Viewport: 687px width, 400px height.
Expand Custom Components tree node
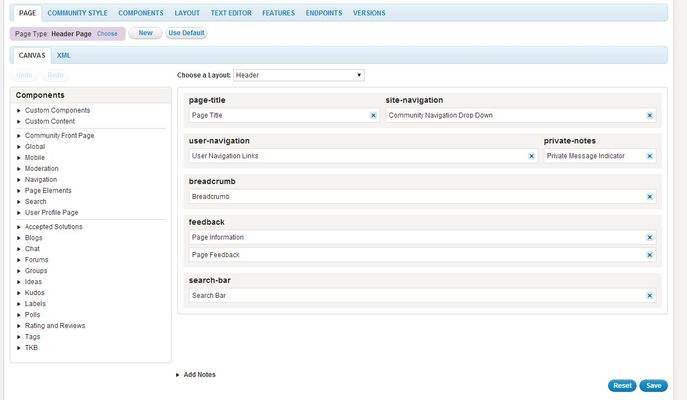coord(19,110)
